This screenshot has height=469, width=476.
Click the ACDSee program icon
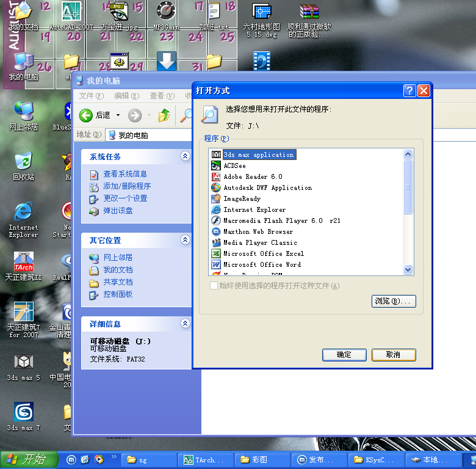(x=216, y=165)
